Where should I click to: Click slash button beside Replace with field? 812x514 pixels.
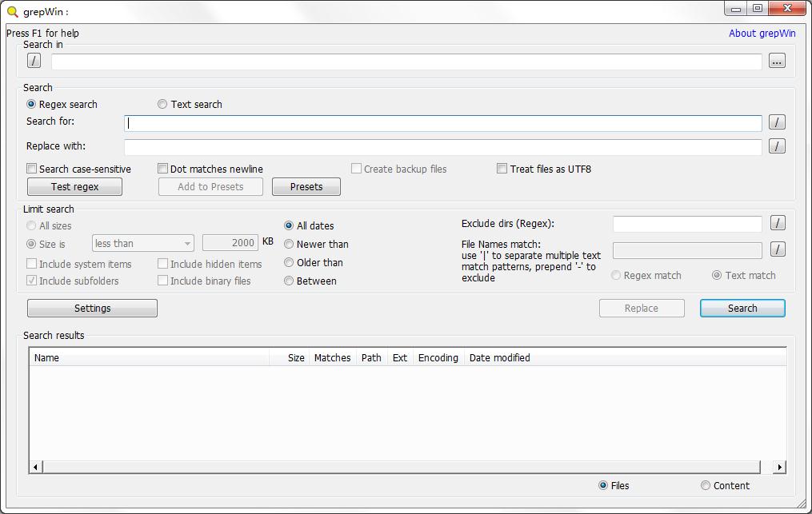tap(777, 146)
